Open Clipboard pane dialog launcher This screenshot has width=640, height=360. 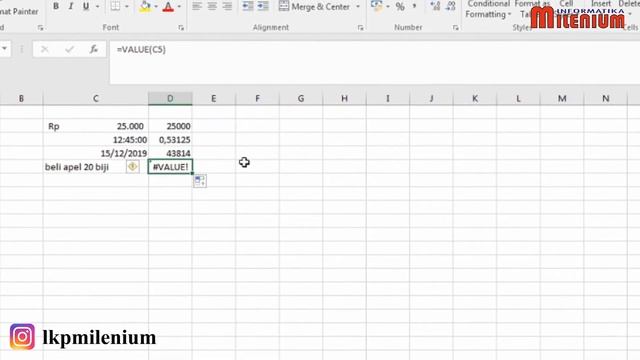[x=40, y=28]
